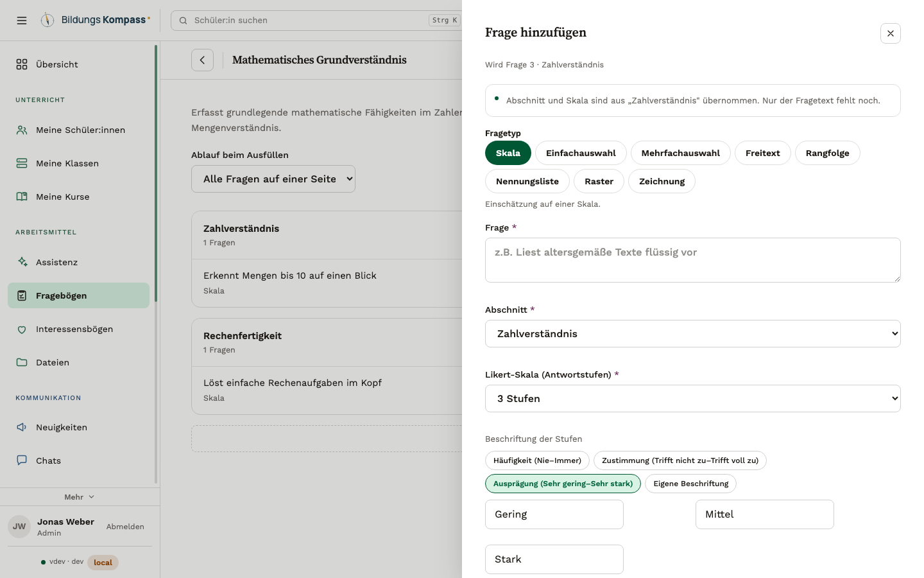Click the Bildungs Kompass compass logo
Image resolution: width=924 pixels, height=578 pixels.
(x=47, y=20)
